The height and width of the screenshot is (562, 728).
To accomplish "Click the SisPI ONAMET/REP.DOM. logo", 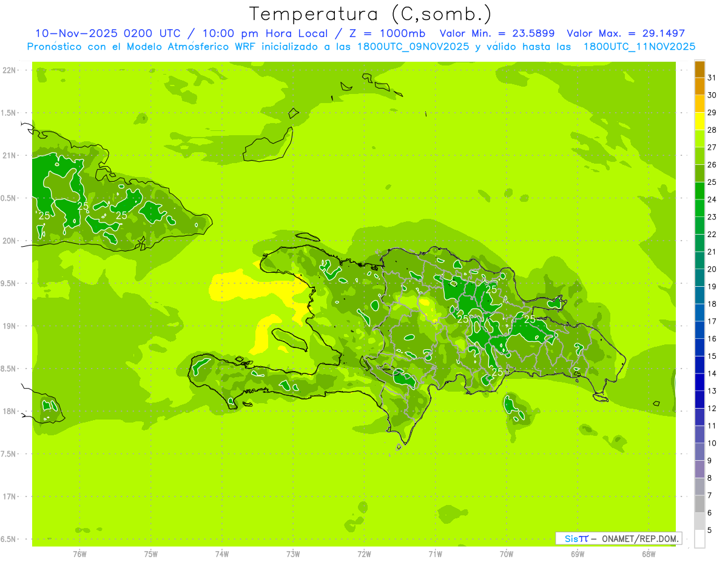I will [619, 538].
